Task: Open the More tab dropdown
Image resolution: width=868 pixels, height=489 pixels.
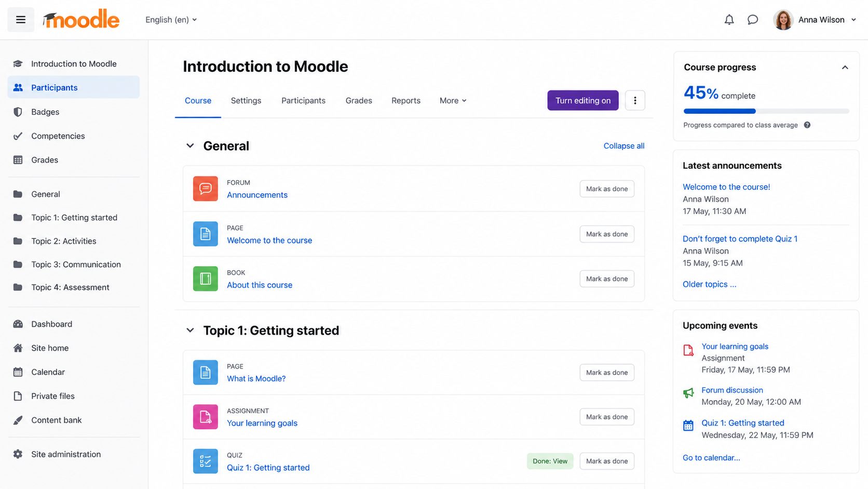Action: point(453,101)
